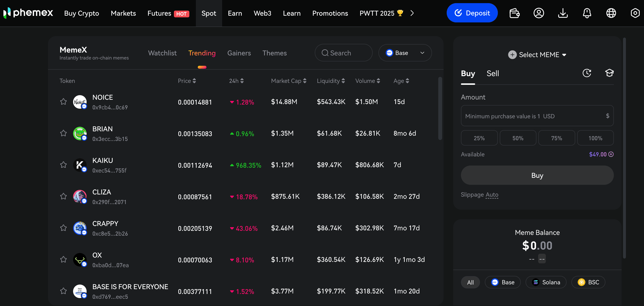
Task: Open the user account profile icon
Action: (x=539, y=13)
